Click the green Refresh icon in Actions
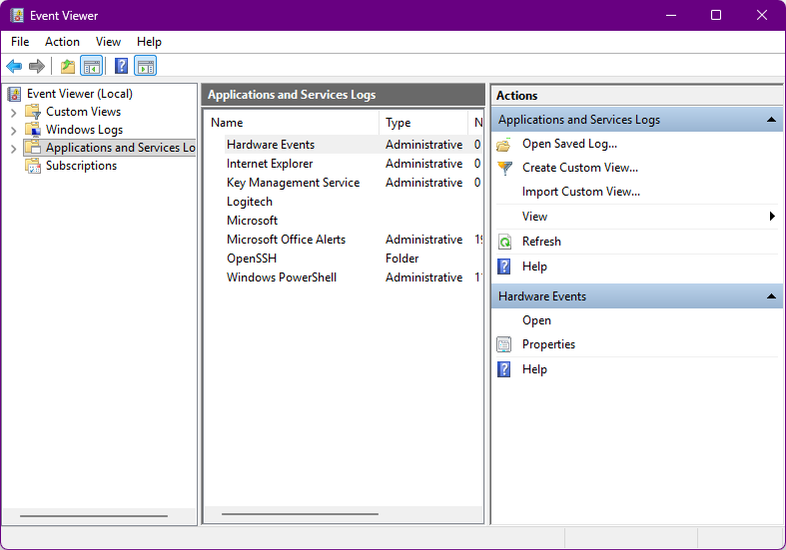 (x=505, y=242)
